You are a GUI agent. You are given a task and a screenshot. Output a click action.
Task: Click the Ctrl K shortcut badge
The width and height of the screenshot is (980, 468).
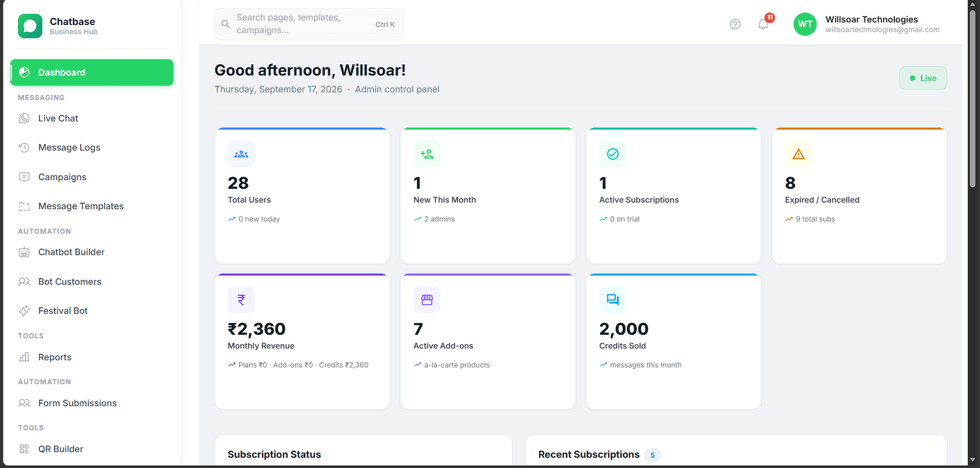(x=385, y=24)
